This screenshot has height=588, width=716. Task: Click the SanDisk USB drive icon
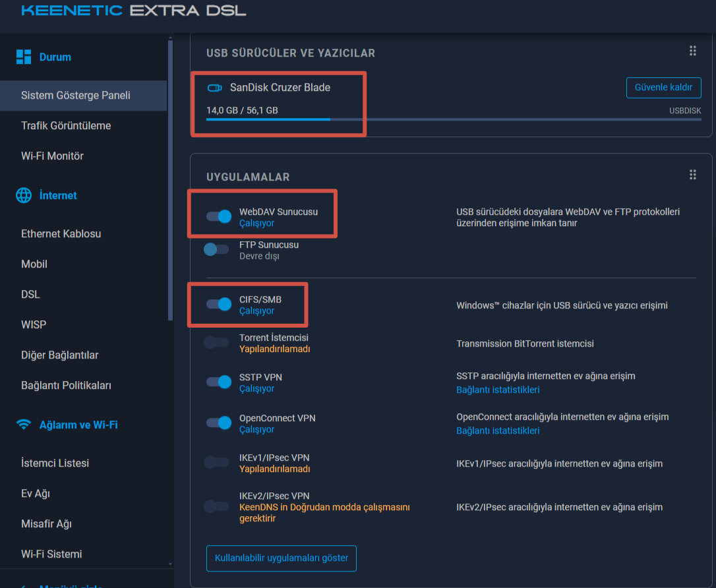tap(215, 88)
